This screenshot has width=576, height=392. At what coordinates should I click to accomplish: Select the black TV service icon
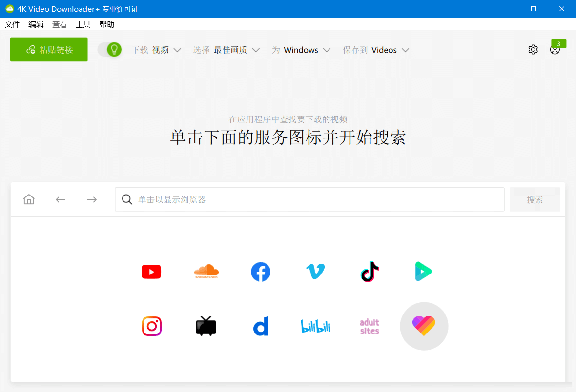(x=206, y=326)
